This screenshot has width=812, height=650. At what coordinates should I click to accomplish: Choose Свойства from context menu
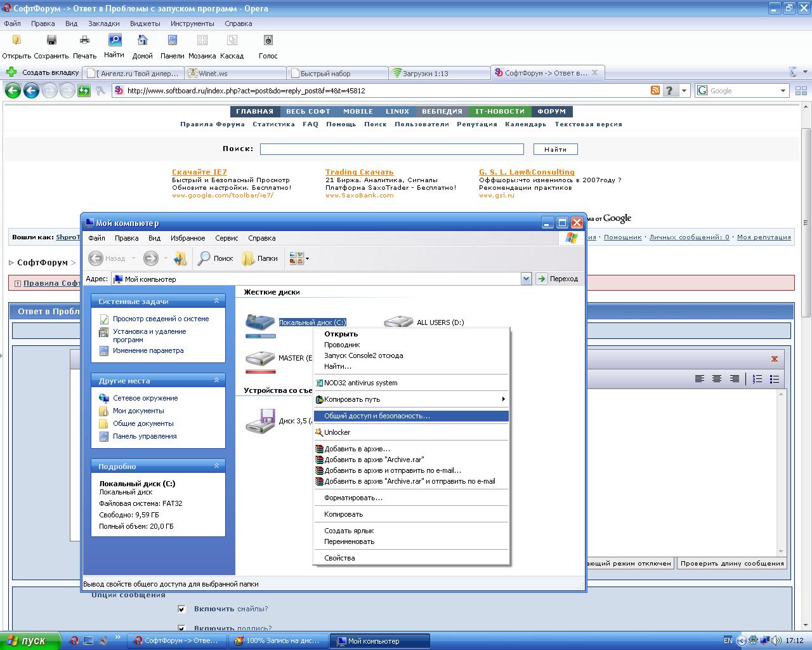coord(411,558)
